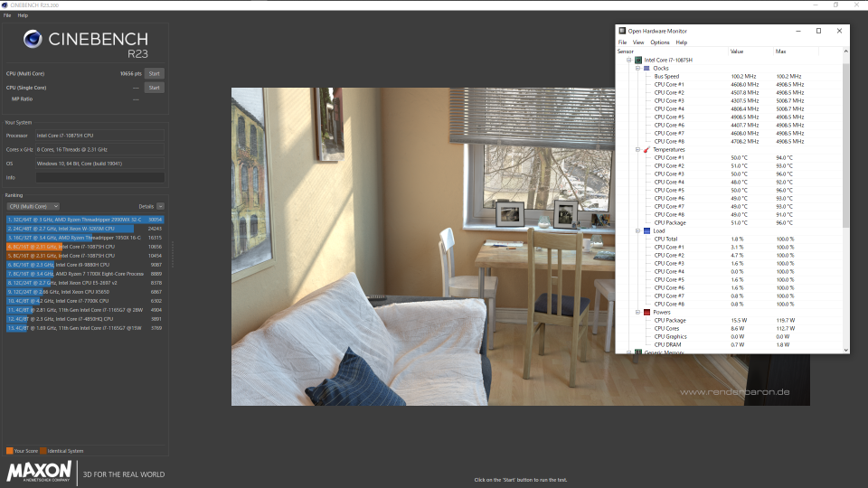Minimize the Open Hardware Monitor window

798,31
